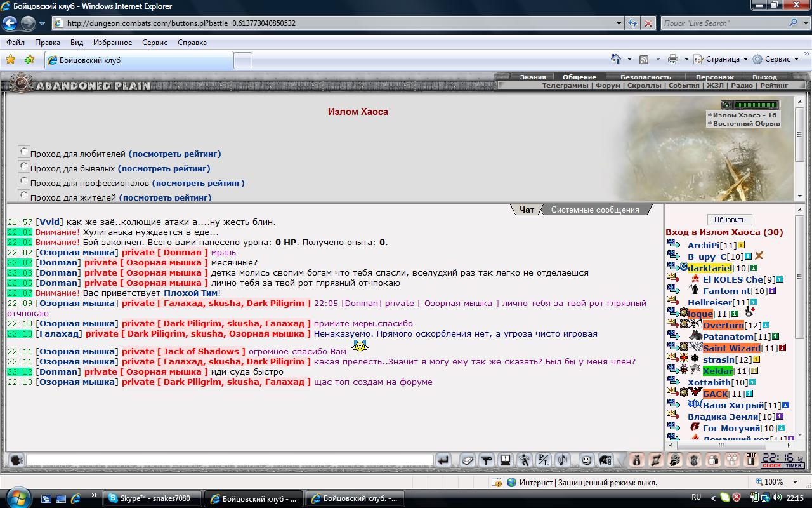The image size is (812, 508).
Task: Select radio 'Проход для бывалых'
Action: [24, 166]
